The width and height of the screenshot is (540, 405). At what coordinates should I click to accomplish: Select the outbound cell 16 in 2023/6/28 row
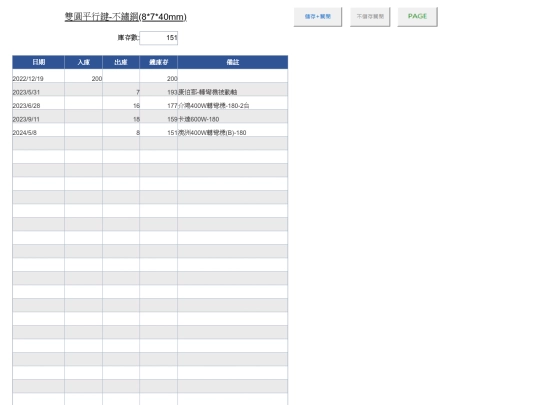pyautogui.click(x=121, y=103)
